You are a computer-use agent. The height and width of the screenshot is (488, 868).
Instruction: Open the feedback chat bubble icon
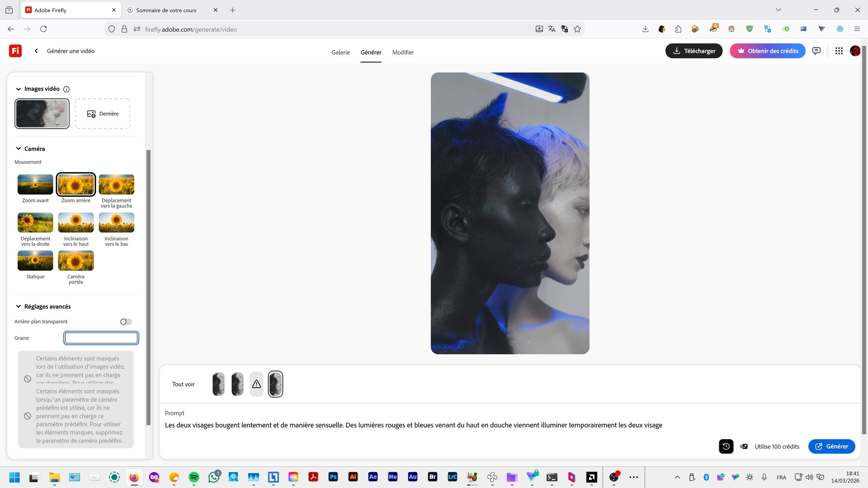(816, 51)
